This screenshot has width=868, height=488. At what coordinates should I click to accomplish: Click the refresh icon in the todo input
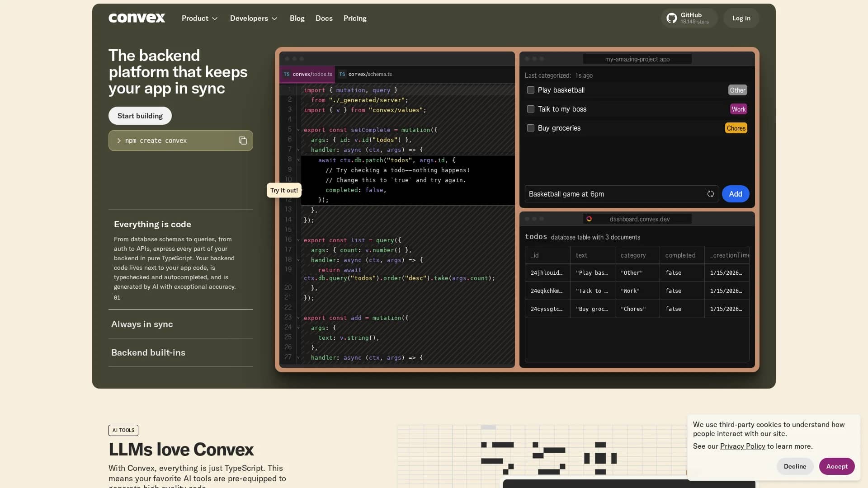[x=711, y=194]
